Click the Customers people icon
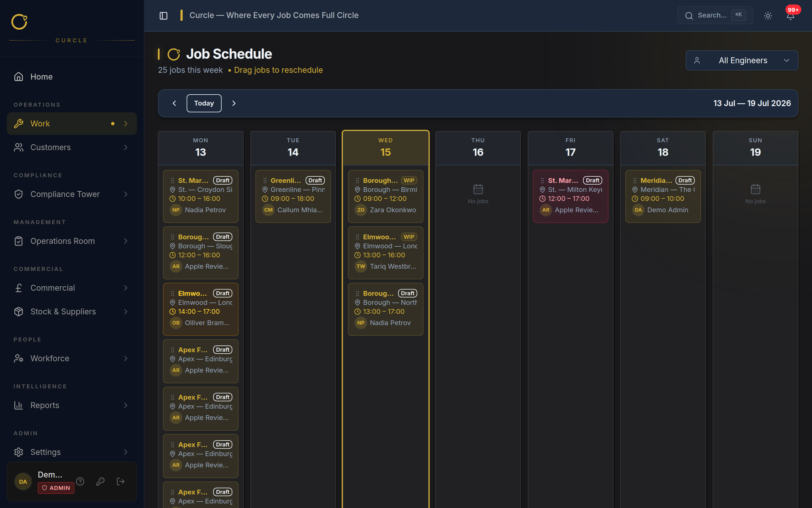Image resolution: width=812 pixels, height=508 pixels. (x=18, y=147)
